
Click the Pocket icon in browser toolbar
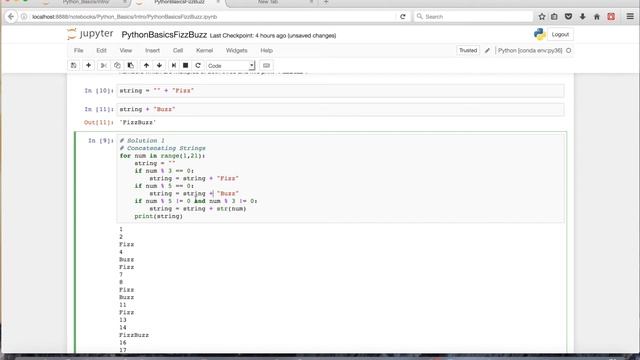568,17
